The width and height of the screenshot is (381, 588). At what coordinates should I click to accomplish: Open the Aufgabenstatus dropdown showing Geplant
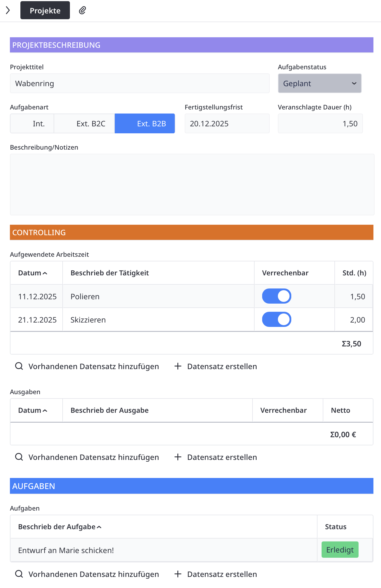point(320,83)
